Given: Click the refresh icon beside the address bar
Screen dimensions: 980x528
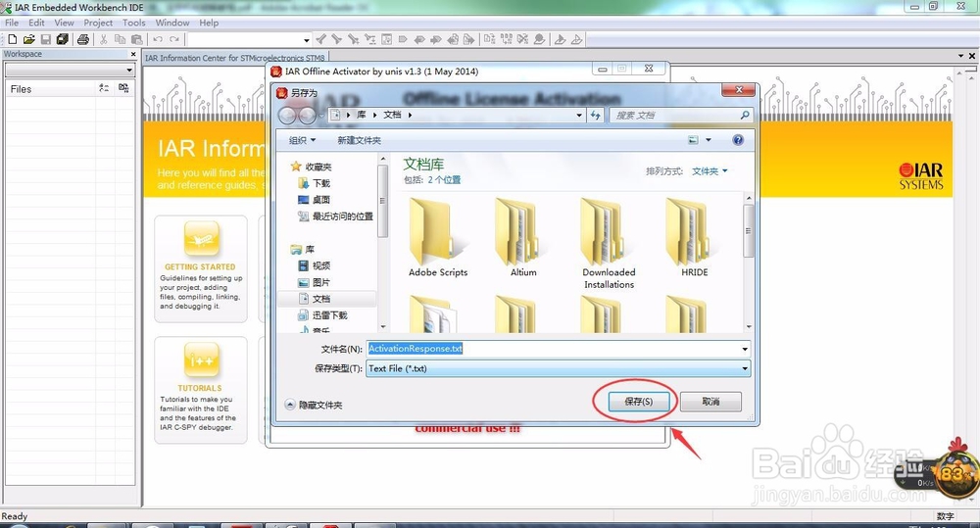Looking at the screenshot, I should click(596, 115).
